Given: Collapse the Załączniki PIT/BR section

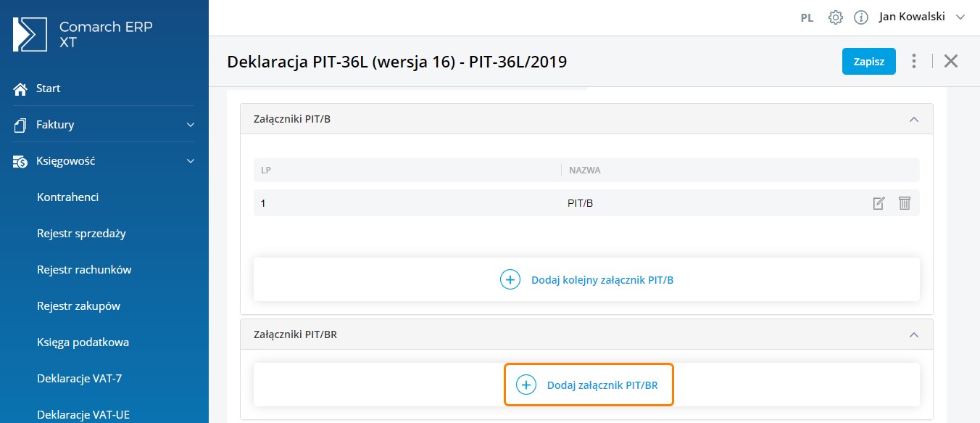Looking at the screenshot, I should click(914, 334).
